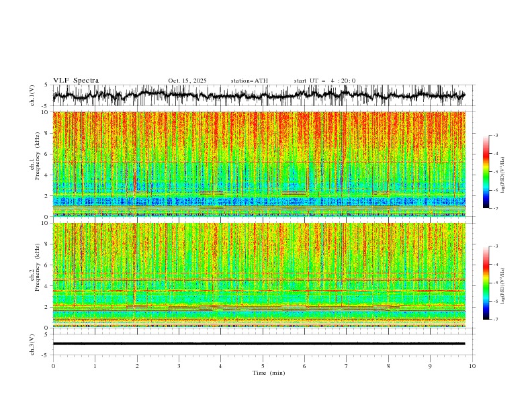Click the ch.2 color bar "log(PSD)(V²/Hz)" label
This screenshot has height=411, width=532.
click(x=502, y=286)
